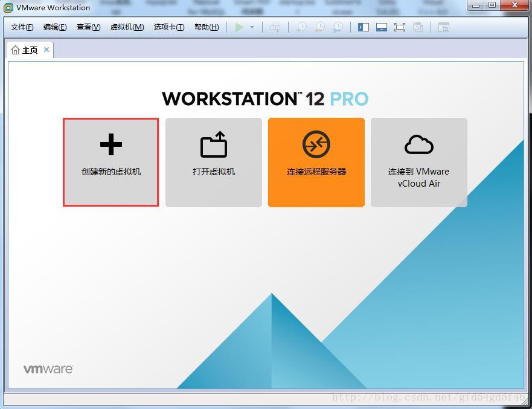Open the 选项卡(T) menu
Viewport: 532px width, 409px height.
pos(169,27)
